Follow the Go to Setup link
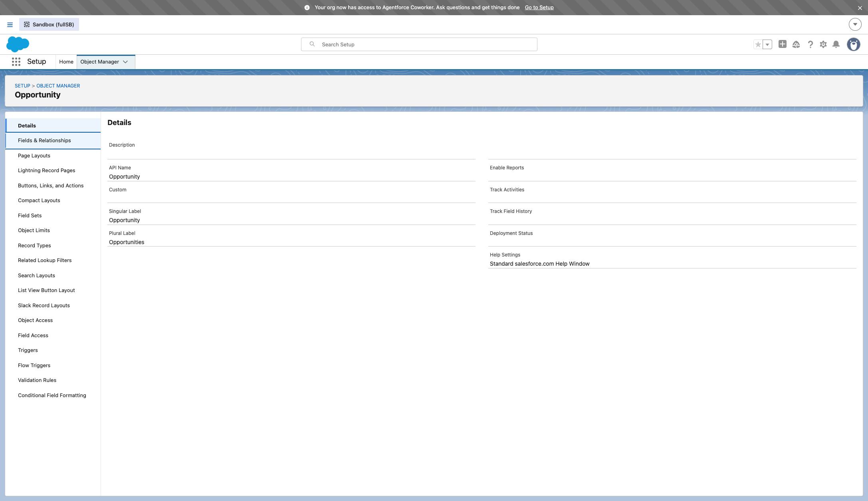Image resolution: width=868 pixels, height=501 pixels. point(539,8)
